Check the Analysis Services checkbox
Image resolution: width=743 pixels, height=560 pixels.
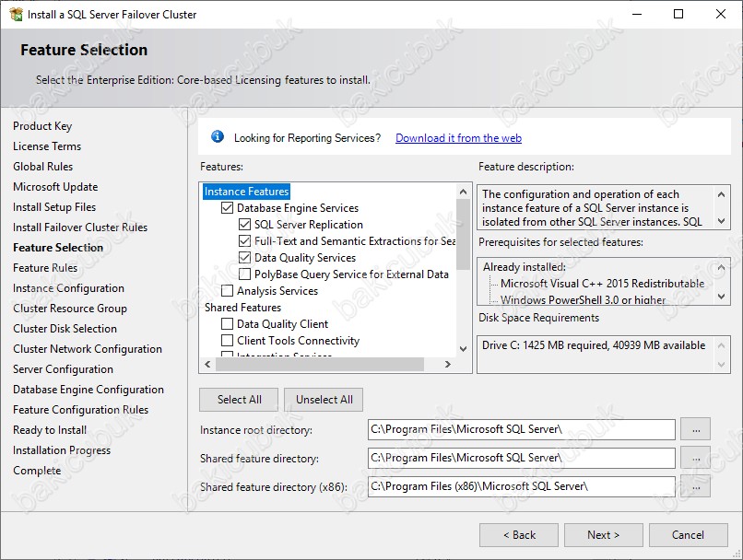[228, 291]
